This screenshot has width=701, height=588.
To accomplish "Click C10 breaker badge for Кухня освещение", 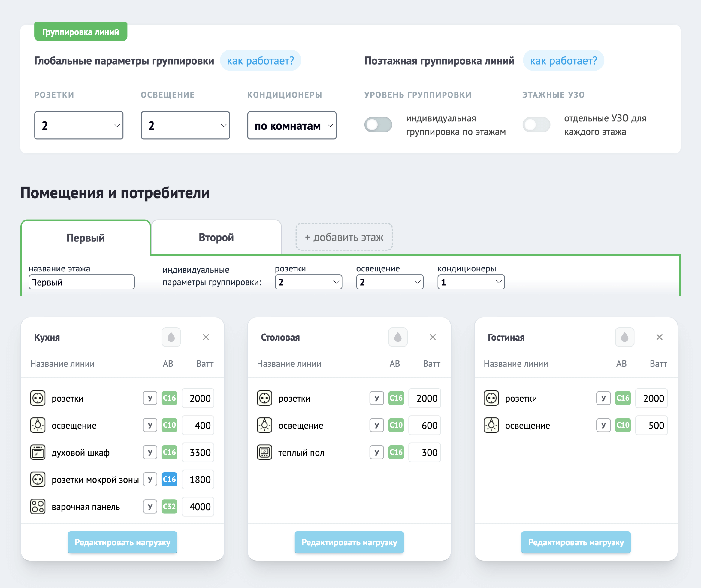I will click(x=169, y=425).
